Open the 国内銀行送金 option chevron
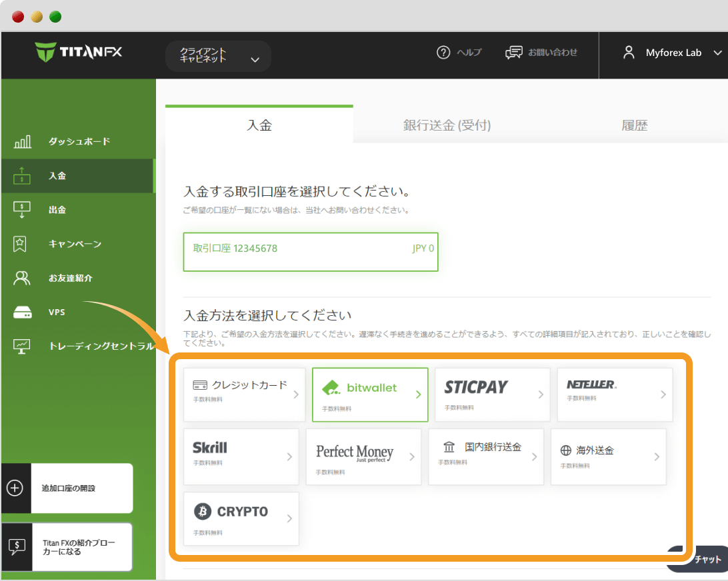The width and height of the screenshot is (728, 581). 535,456
